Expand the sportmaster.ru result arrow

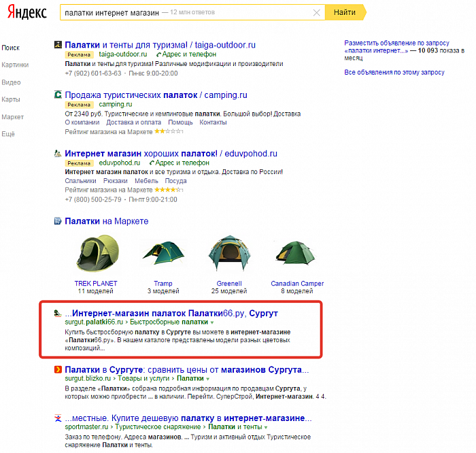tap(266, 428)
